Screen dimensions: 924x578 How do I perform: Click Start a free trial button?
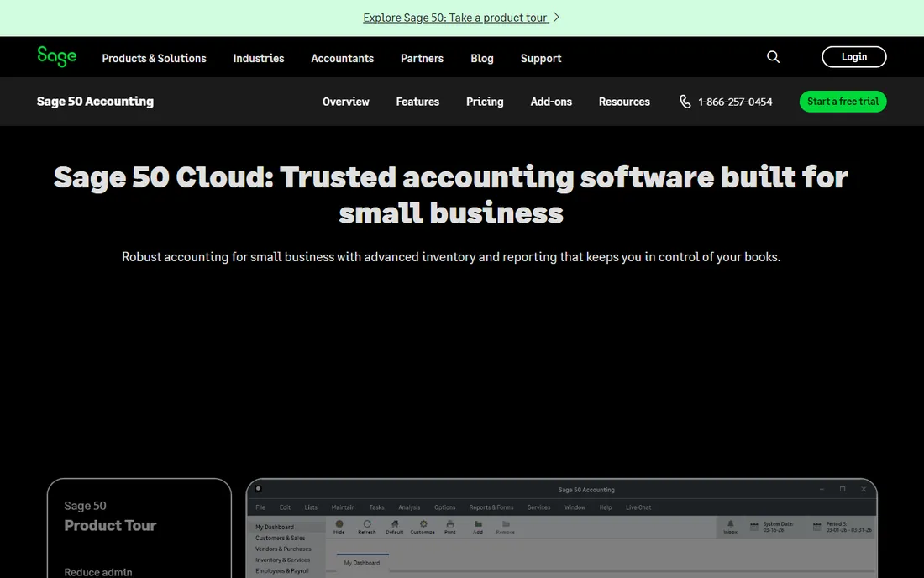843,102
